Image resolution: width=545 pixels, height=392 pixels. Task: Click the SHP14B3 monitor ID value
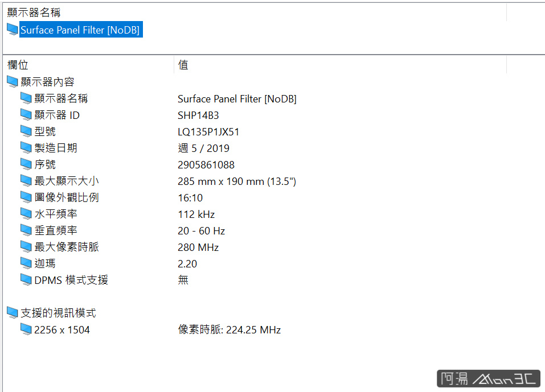[198, 115]
